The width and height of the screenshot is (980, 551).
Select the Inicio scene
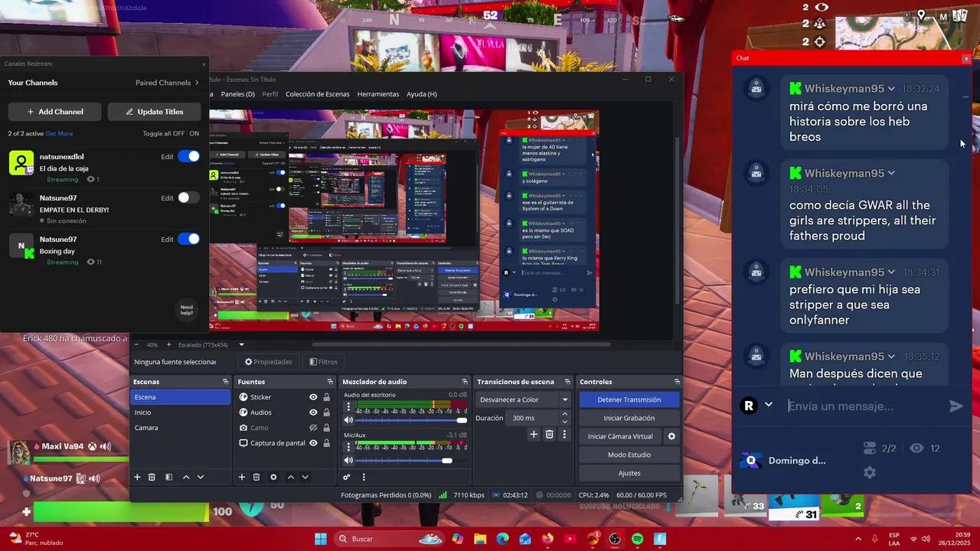(180, 412)
